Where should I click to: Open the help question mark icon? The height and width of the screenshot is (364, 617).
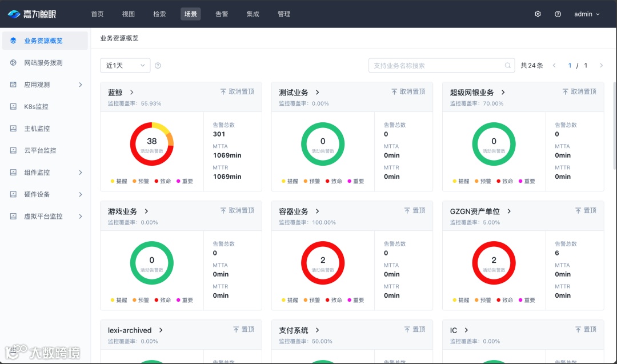click(x=558, y=14)
